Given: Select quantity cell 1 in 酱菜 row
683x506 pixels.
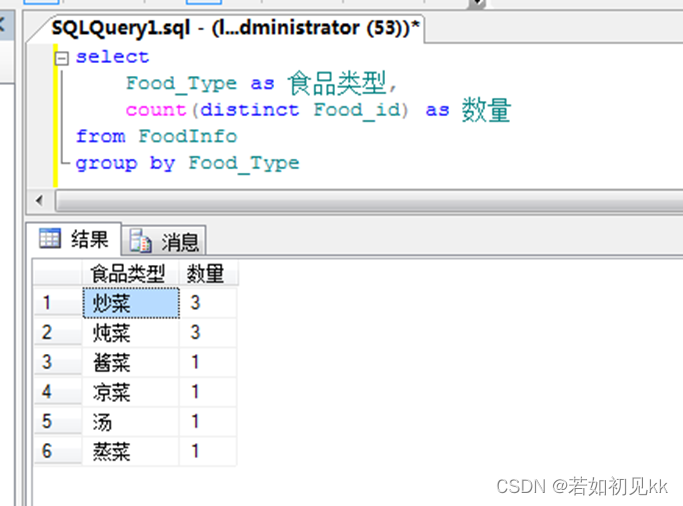Looking at the screenshot, I should pos(208,362).
